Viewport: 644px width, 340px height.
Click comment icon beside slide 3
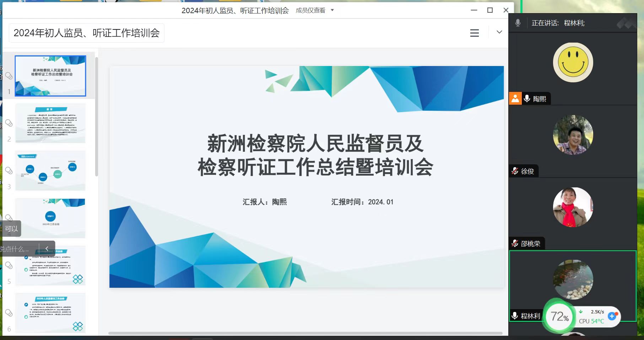(x=9, y=171)
